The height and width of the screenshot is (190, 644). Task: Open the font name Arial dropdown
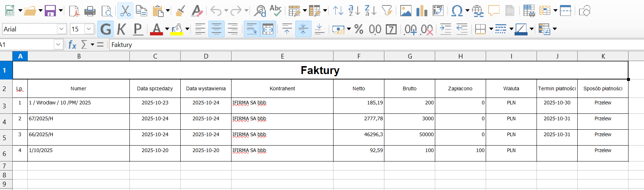coord(62,29)
